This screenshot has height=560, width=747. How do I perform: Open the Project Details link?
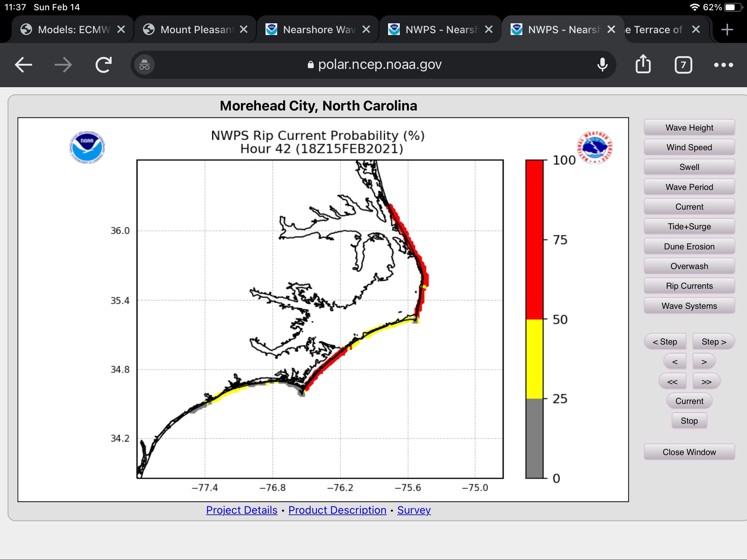tap(241, 510)
